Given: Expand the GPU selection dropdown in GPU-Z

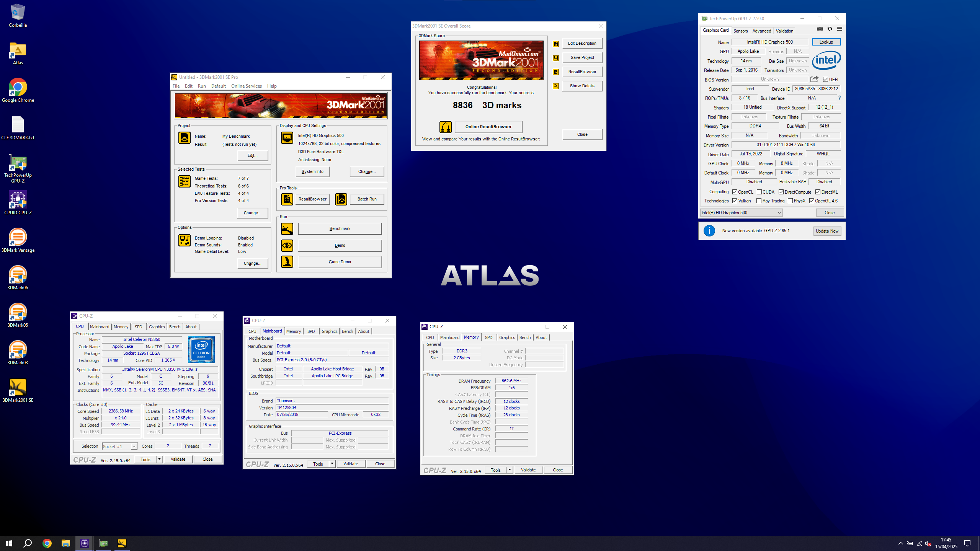Looking at the screenshot, I should pos(742,213).
